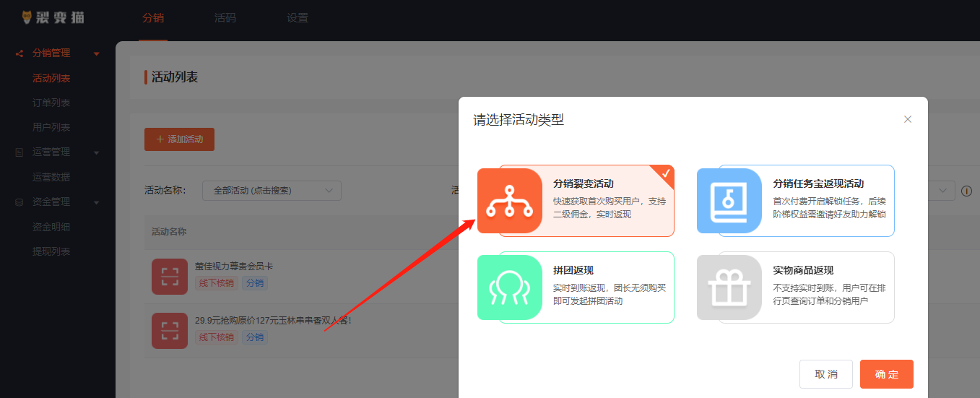980x398 pixels.
Task: Collapse the 运营管理 section arrow
Action: pyautogui.click(x=97, y=153)
